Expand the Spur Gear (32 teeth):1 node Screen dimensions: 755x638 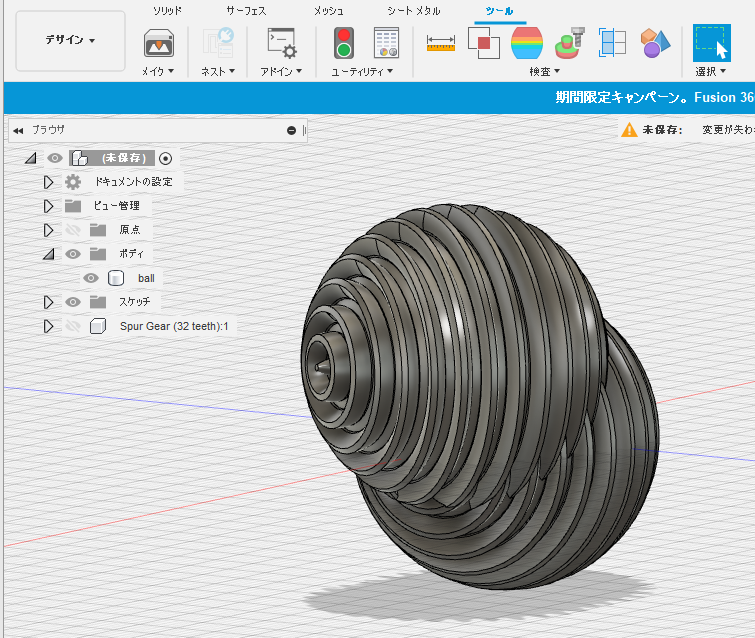[48, 326]
